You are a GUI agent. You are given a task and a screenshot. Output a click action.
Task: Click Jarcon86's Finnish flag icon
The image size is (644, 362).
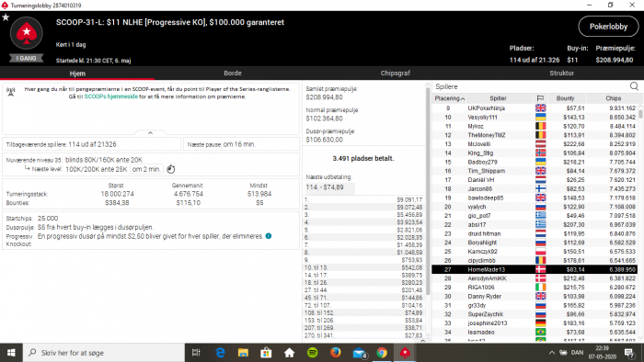click(541, 188)
